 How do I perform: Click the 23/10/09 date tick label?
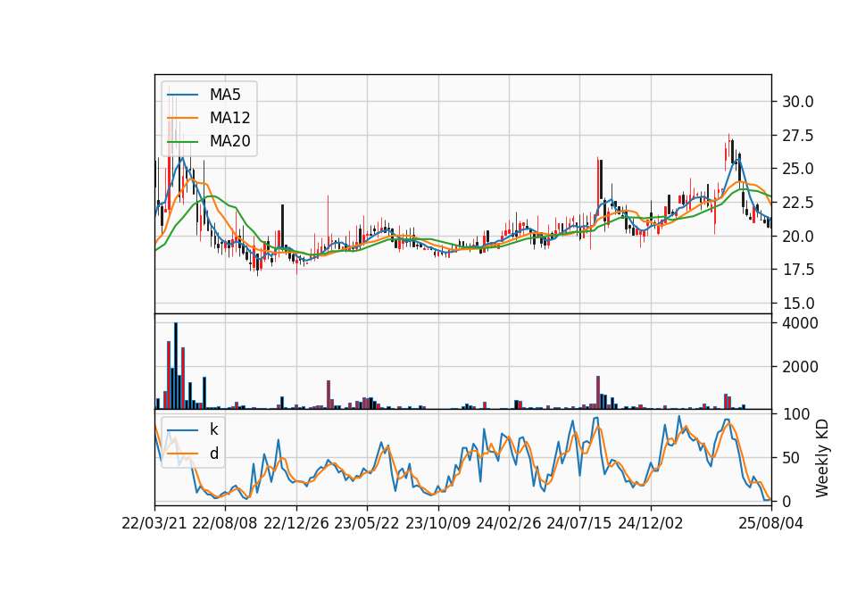tap(437, 524)
